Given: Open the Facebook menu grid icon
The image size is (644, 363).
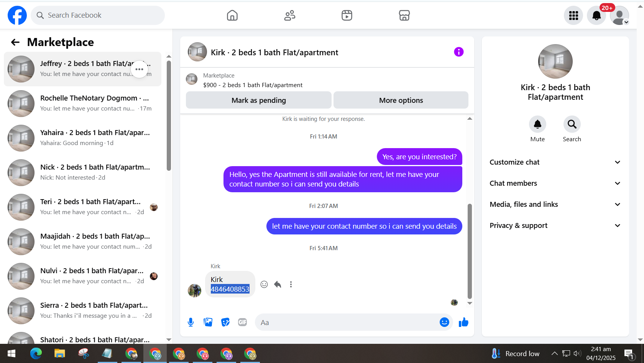Looking at the screenshot, I should (x=573, y=15).
